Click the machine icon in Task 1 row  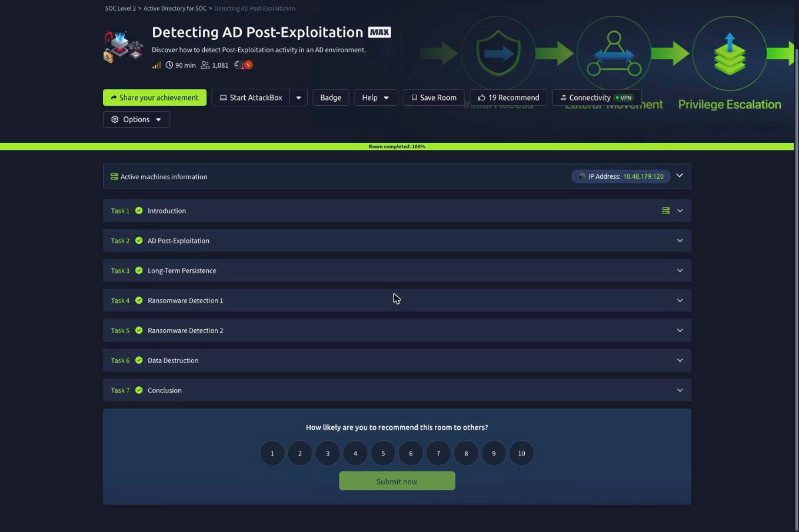click(x=666, y=210)
